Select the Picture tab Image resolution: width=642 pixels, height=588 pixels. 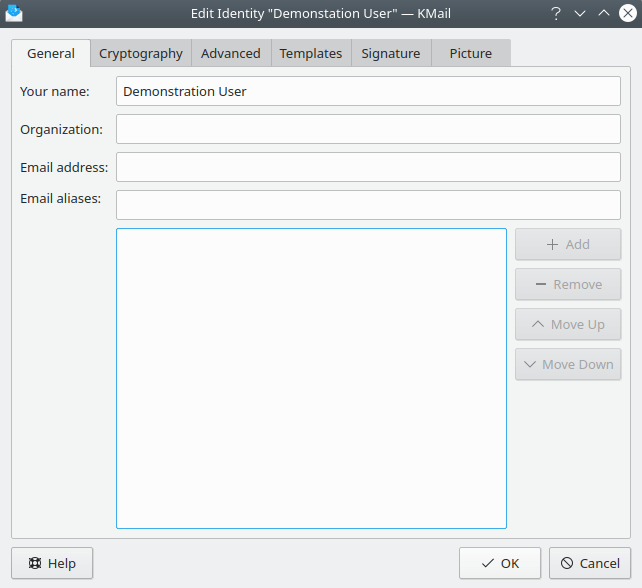470,53
